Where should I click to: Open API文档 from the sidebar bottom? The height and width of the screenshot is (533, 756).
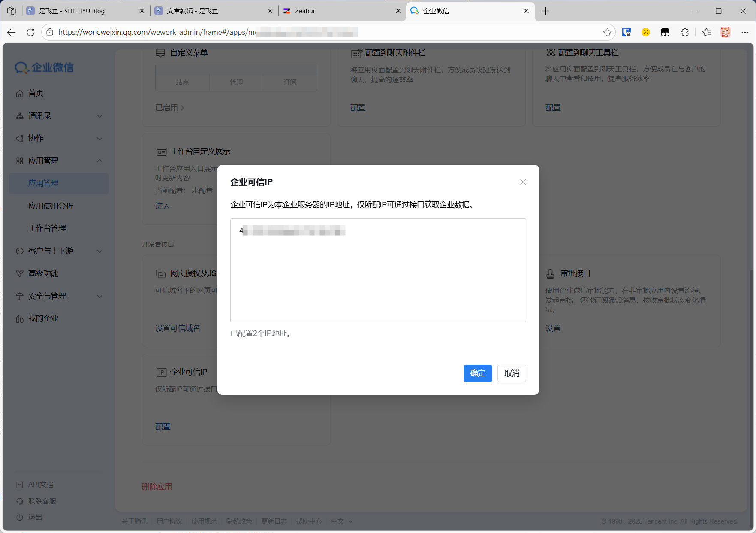point(41,485)
